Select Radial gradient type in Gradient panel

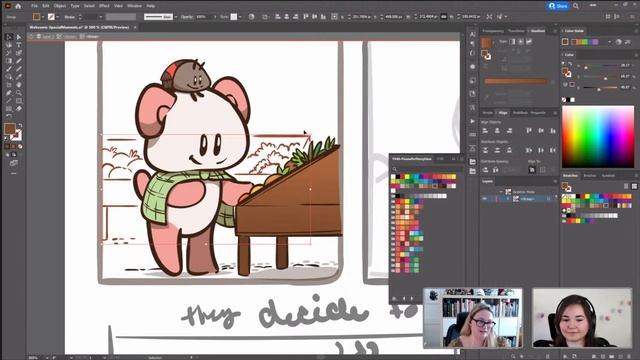521,42
